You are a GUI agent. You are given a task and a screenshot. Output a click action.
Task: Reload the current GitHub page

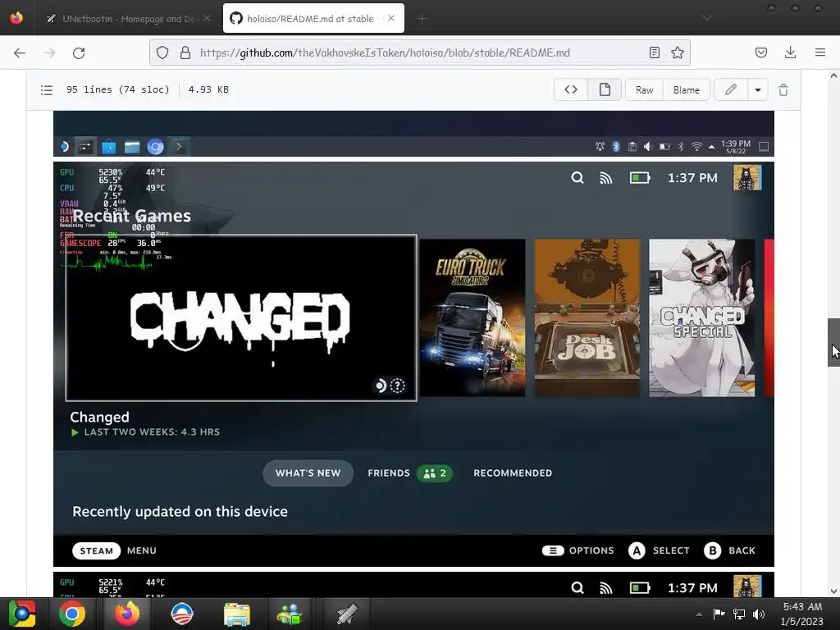click(79, 52)
